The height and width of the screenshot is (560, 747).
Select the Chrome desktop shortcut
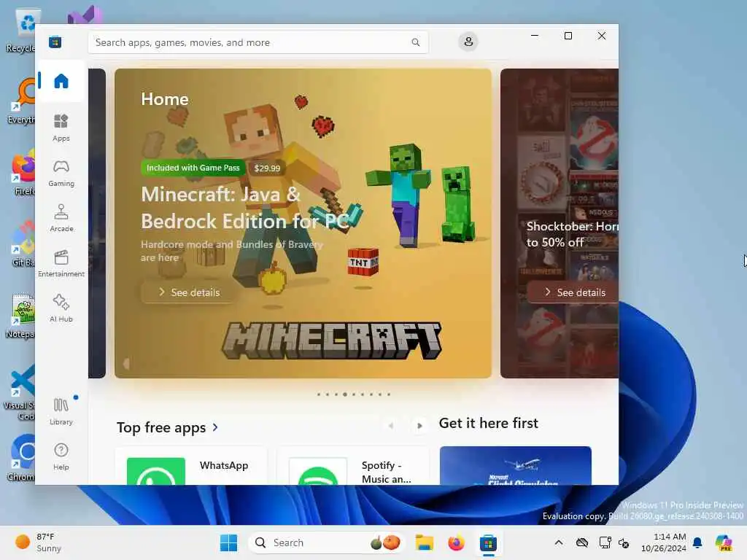point(22,458)
